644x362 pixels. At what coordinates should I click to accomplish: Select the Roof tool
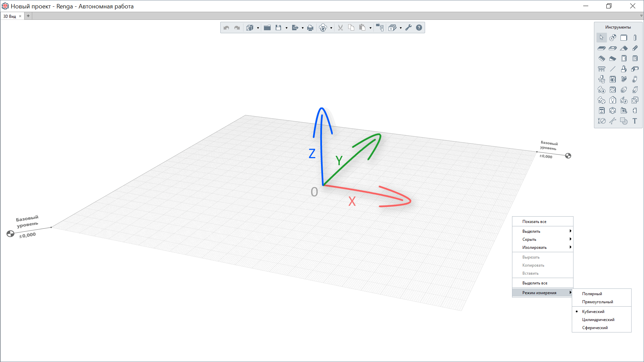624,48
